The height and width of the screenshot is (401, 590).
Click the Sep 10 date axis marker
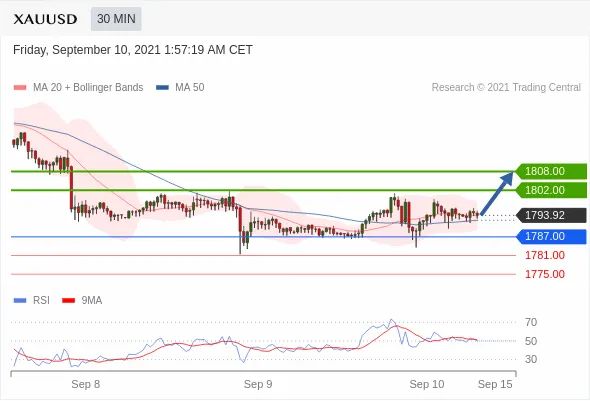point(427,384)
